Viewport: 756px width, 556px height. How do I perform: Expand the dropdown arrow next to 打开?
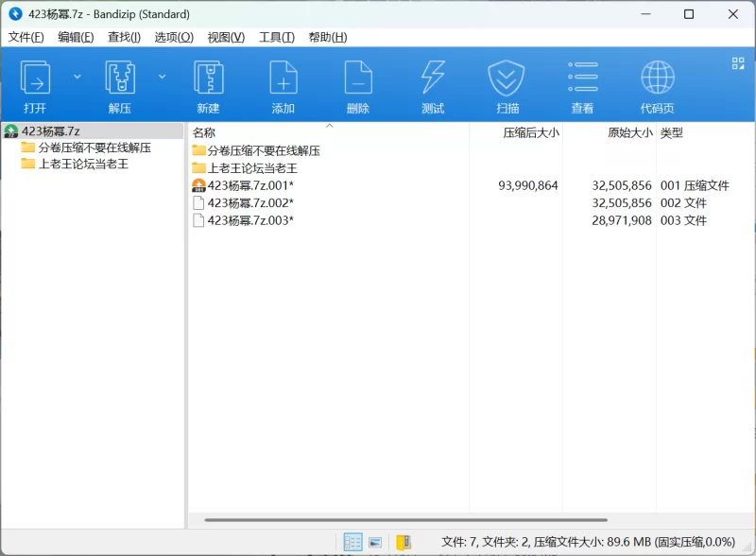[77, 77]
